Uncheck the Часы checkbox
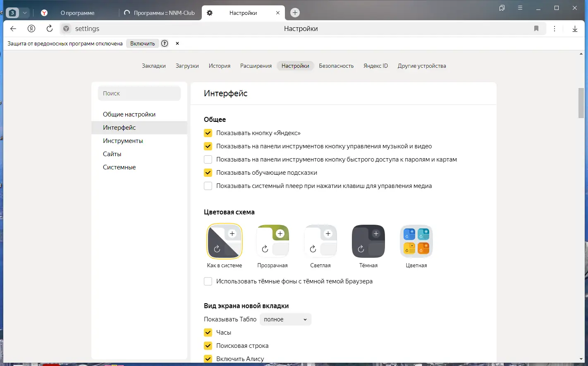Screen dimensions: 588x366 [208, 333]
